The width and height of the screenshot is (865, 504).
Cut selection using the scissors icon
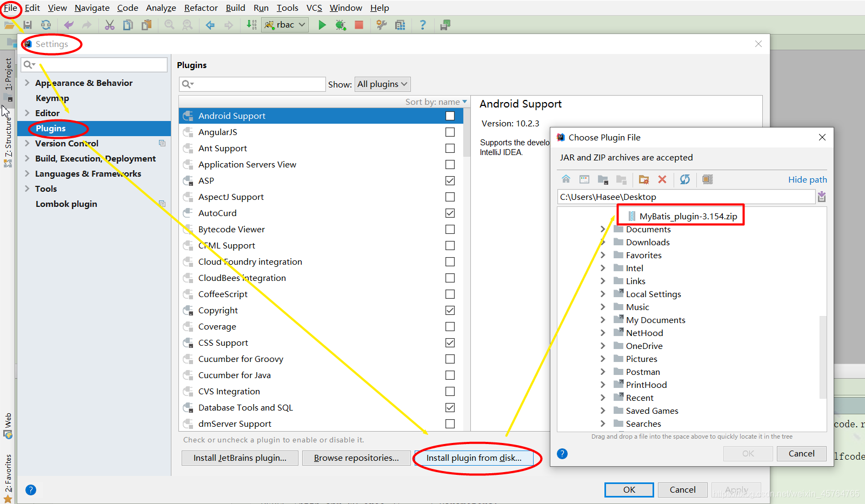(x=110, y=25)
